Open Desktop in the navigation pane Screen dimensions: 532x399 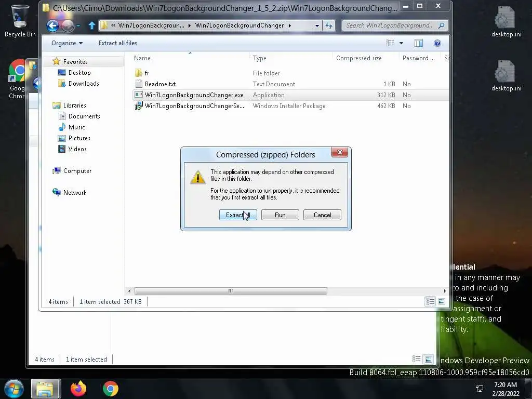[79, 73]
